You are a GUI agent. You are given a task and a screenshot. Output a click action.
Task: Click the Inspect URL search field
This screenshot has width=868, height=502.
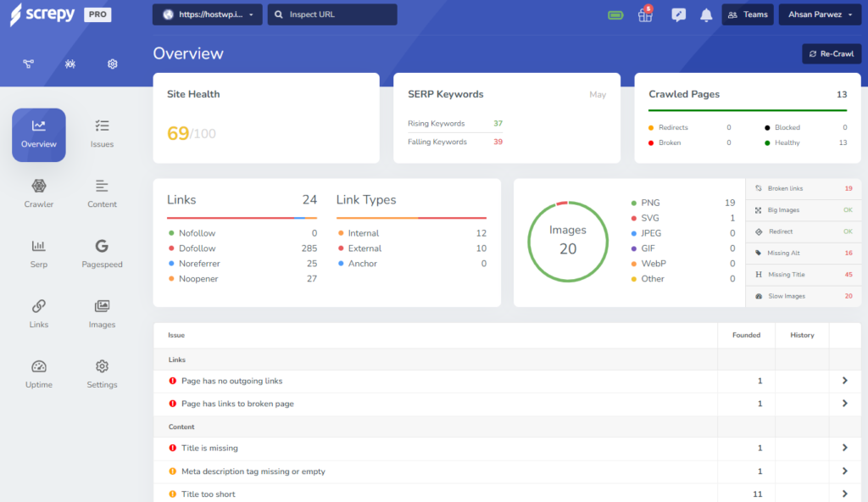coord(332,14)
